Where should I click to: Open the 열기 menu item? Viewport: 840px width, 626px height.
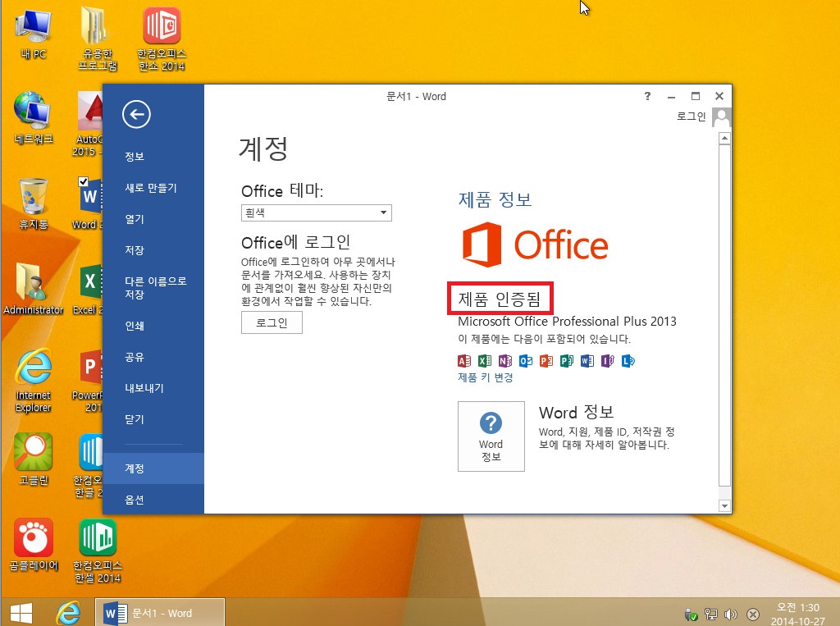pyautogui.click(x=135, y=219)
